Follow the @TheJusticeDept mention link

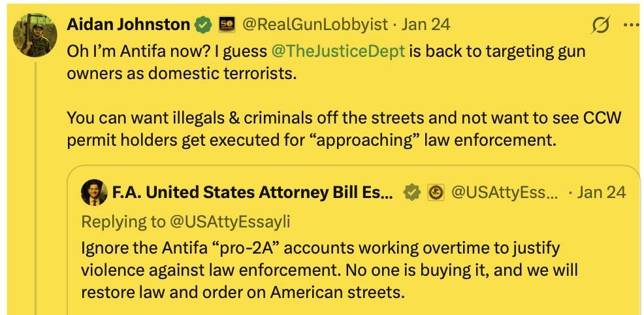click(339, 52)
